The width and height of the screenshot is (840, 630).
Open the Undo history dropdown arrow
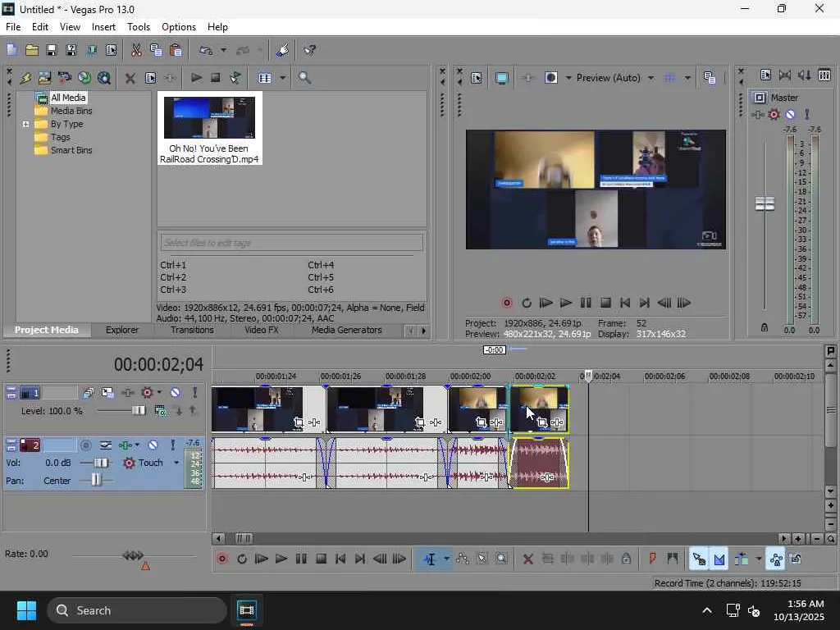pyautogui.click(x=223, y=50)
